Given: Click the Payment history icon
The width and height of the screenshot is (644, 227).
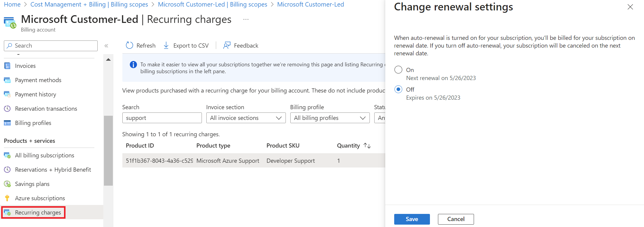Looking at the screenshot, I should pos(7,94).
